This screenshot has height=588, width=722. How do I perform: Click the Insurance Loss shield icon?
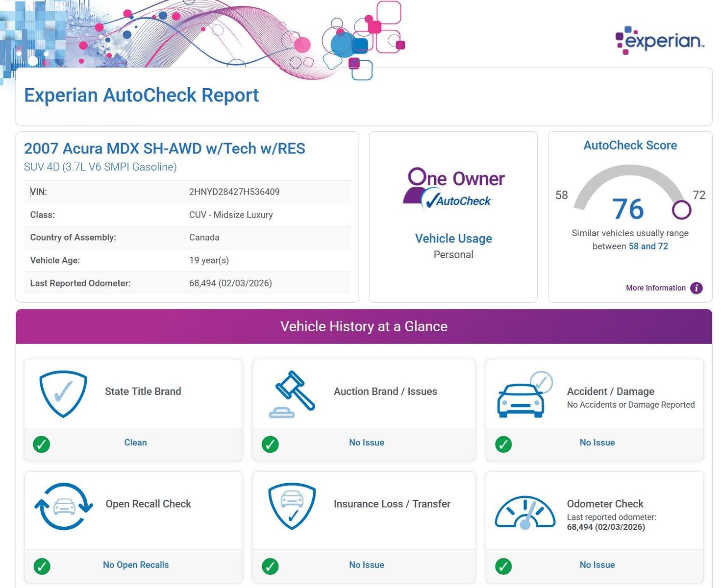tap(292, 506)
